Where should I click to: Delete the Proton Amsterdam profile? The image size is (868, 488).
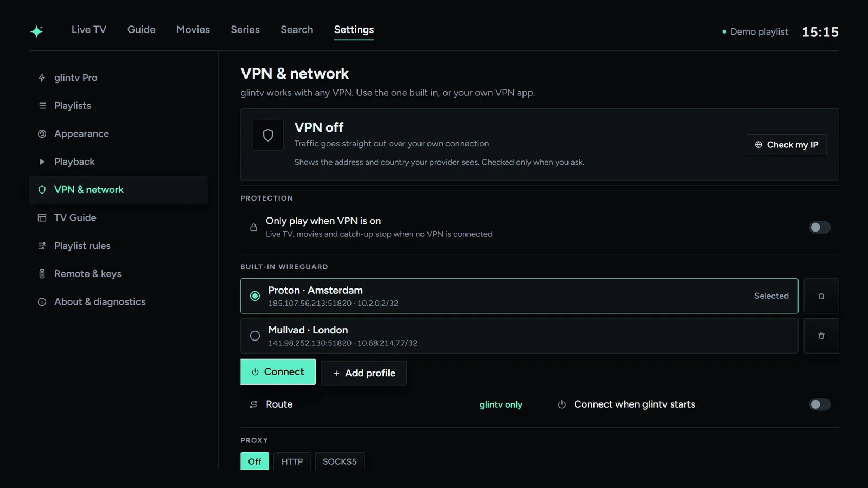[821, 296]
